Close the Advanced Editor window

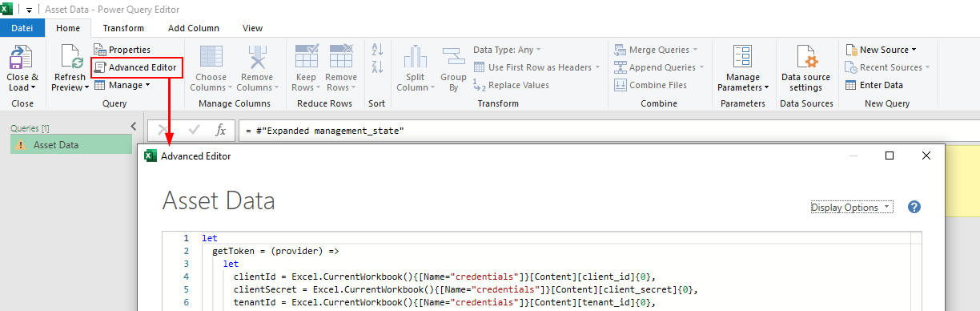[x=926, y=156]
